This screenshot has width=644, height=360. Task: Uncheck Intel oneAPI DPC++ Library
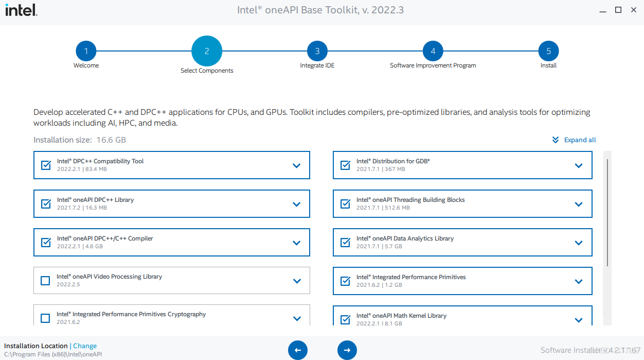point(46,203)
